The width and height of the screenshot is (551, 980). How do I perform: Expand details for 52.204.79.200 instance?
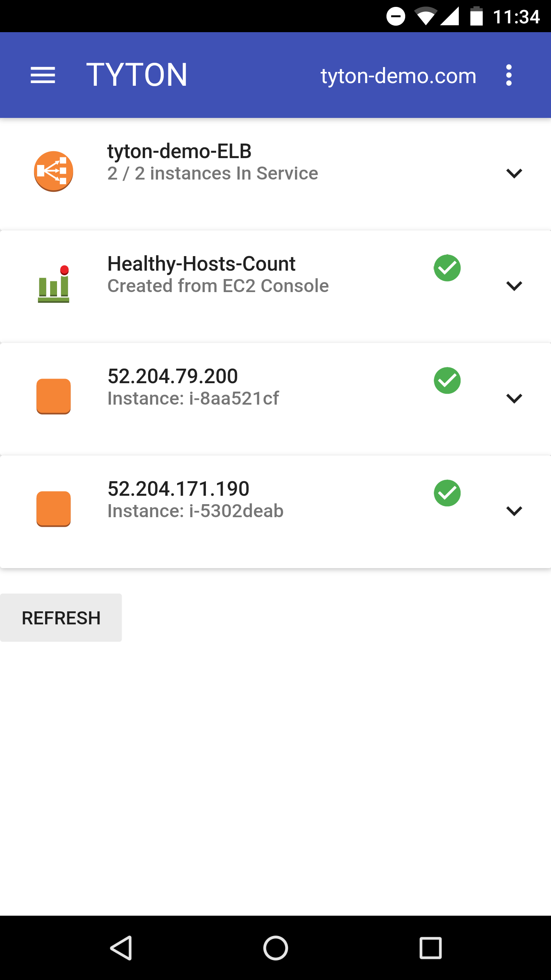click(514, 399)
